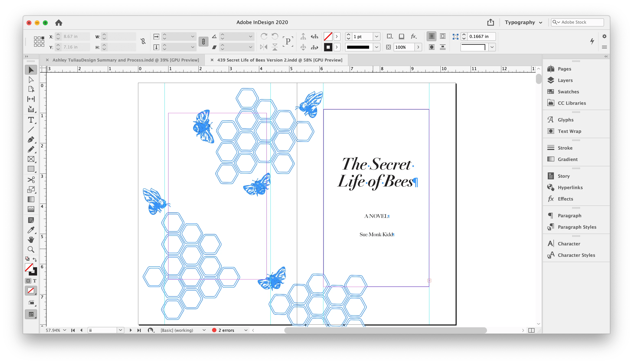633x364 pixels.
Task: Select the Gradient Feather tool
Action: [31, 209]
